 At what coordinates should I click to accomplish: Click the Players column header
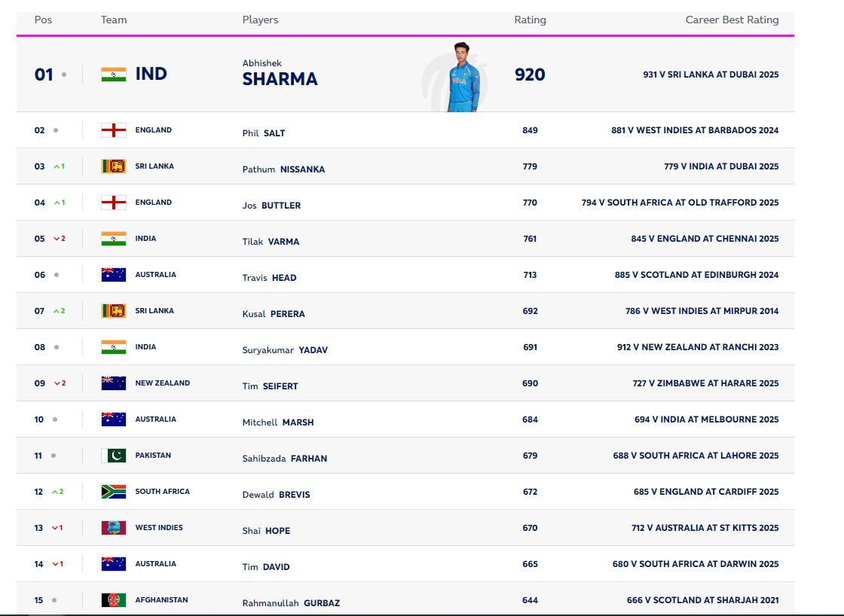[x=260, y=20]
